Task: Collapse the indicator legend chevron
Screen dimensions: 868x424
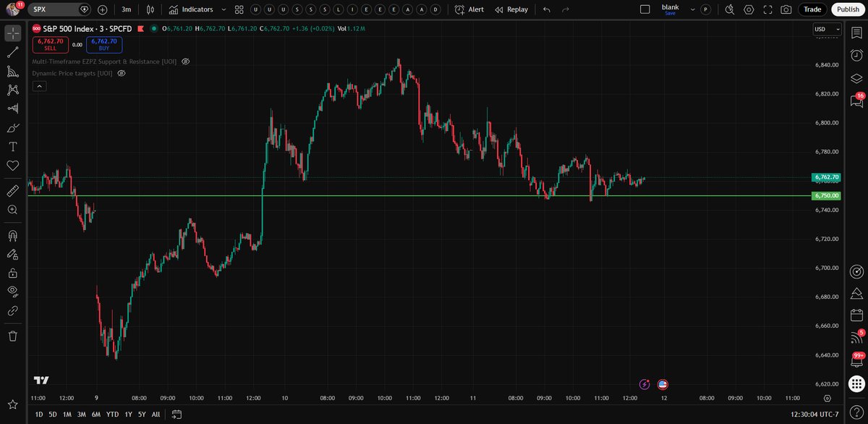Action: [39, 86]
